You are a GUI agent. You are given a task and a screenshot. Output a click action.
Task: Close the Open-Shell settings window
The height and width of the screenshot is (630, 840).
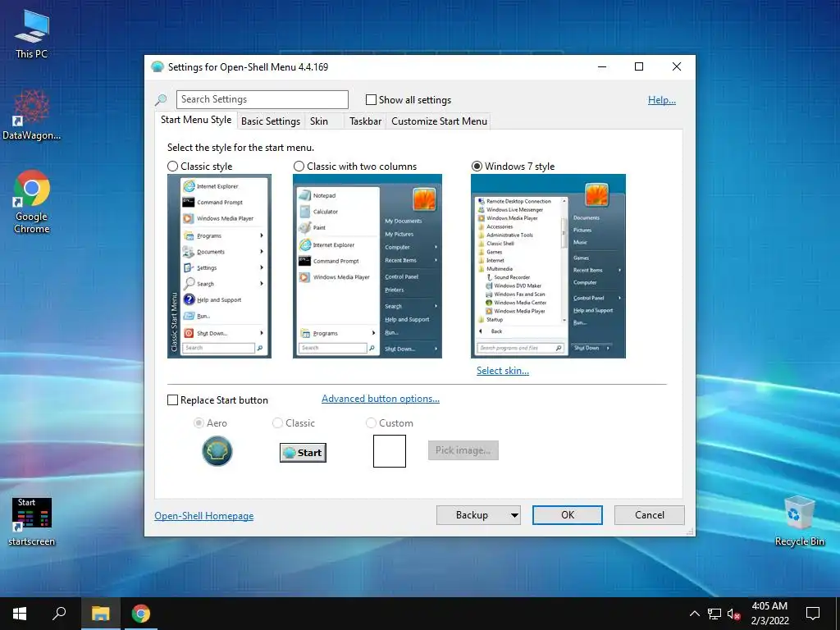(677, 66)
